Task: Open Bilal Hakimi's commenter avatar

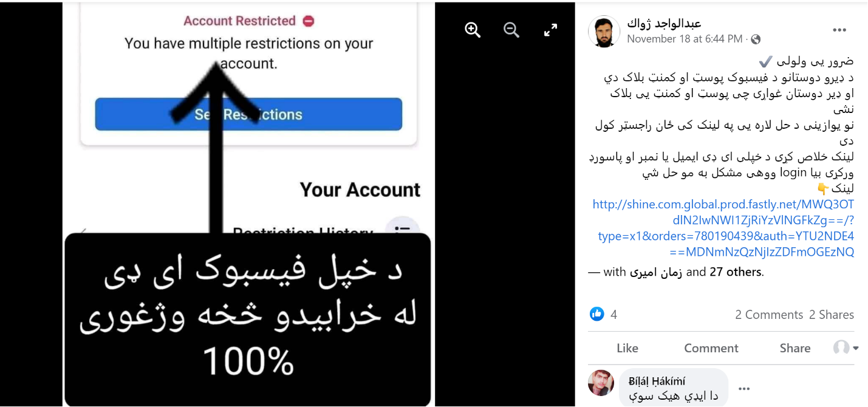Action: coord(601,383)
